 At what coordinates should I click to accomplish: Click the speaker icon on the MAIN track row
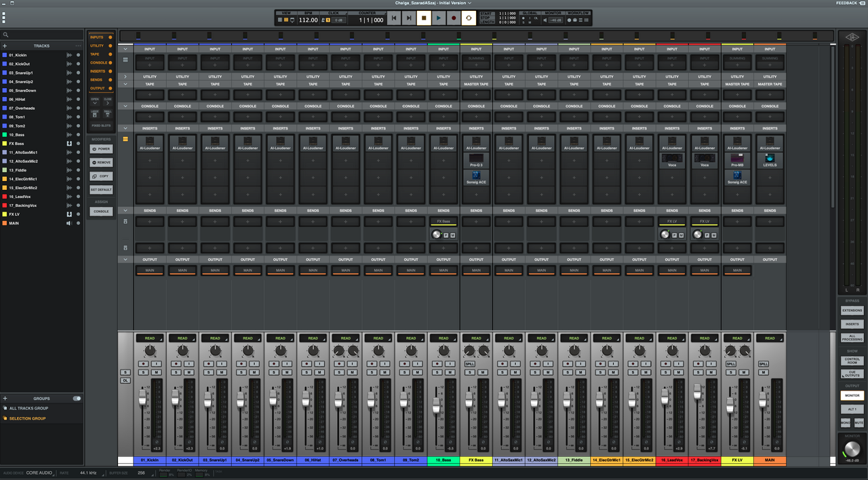pyautogui.click(x=69, y=223)
